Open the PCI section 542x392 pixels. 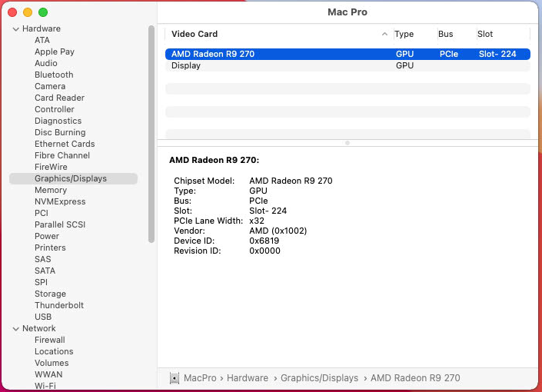tap(42, 213)
